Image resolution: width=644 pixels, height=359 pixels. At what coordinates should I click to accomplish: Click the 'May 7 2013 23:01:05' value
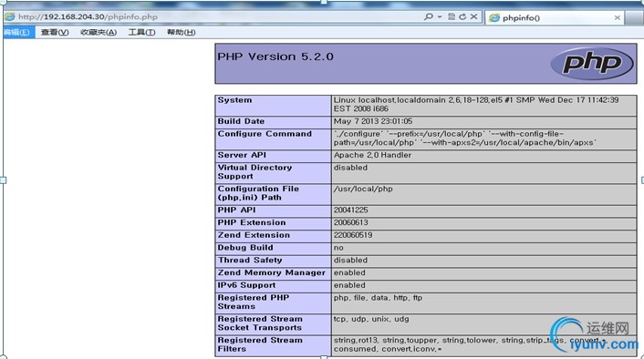(373, 121)
